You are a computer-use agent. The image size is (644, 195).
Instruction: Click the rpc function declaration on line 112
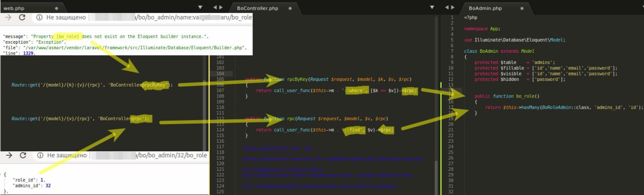click(317, 119)
